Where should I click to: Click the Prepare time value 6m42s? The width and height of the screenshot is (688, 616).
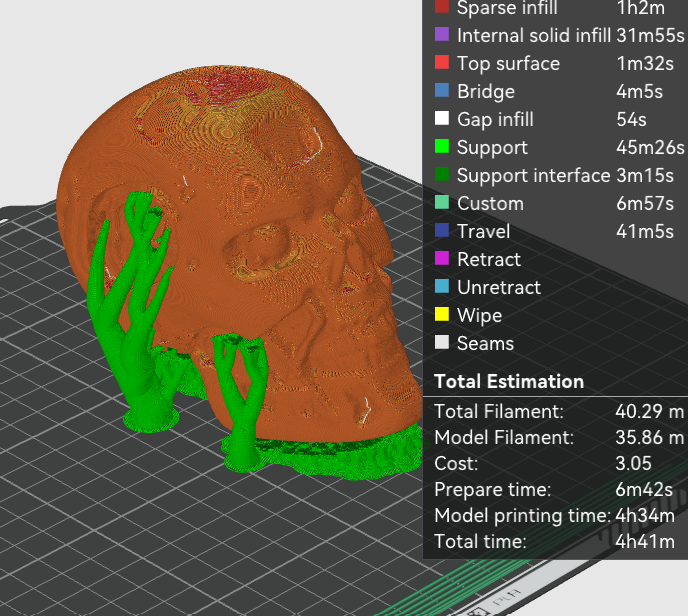click(x=644, y=490)
